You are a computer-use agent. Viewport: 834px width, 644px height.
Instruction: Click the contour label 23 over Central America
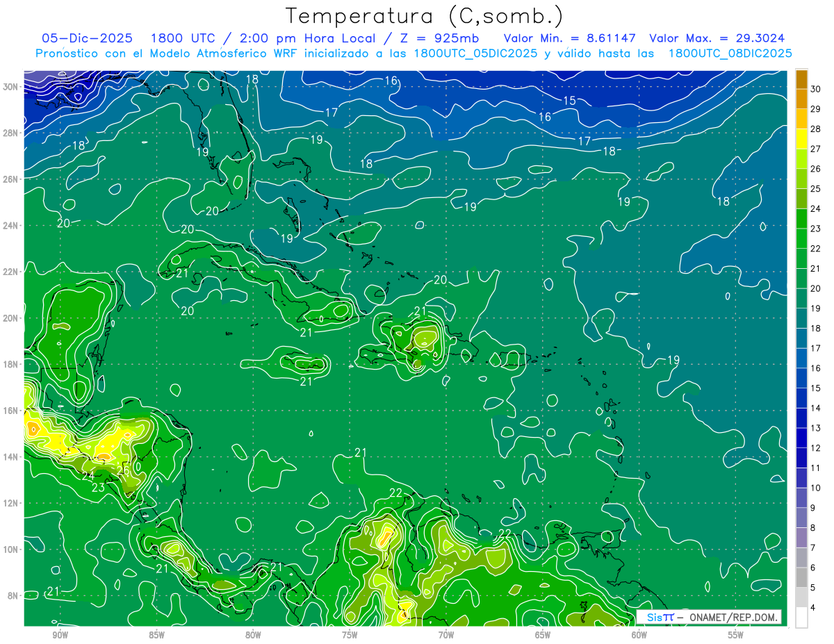pyautogui.click(x=98, y=488)
